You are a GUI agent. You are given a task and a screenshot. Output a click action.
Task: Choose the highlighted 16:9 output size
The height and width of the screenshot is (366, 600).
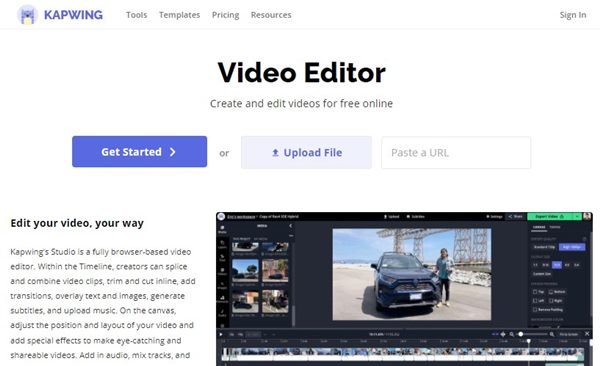pos(557,265)
